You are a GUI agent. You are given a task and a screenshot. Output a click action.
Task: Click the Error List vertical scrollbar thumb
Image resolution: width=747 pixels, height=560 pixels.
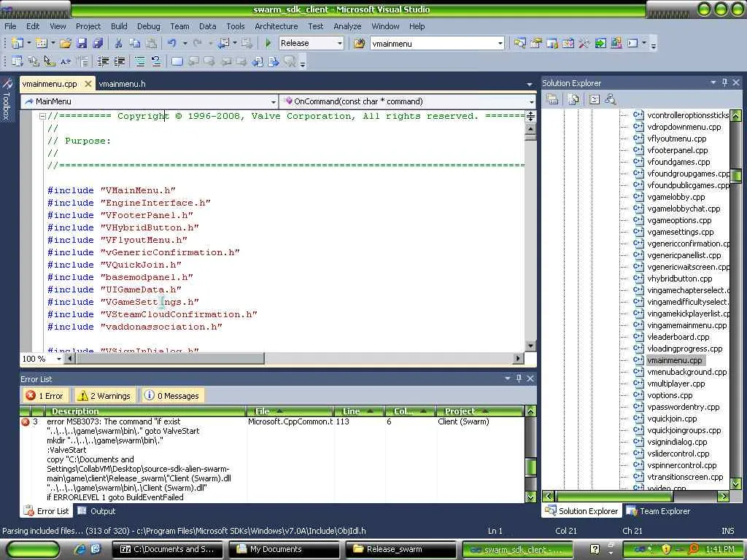531,467
